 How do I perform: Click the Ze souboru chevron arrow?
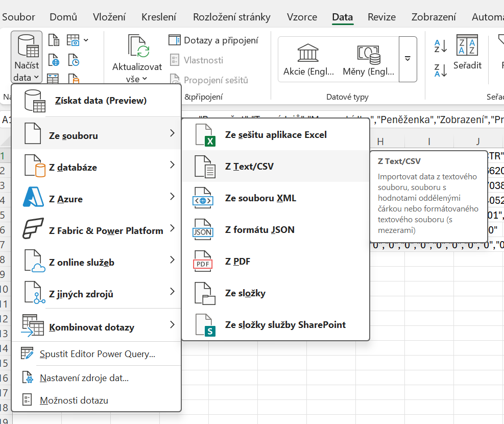172,133
